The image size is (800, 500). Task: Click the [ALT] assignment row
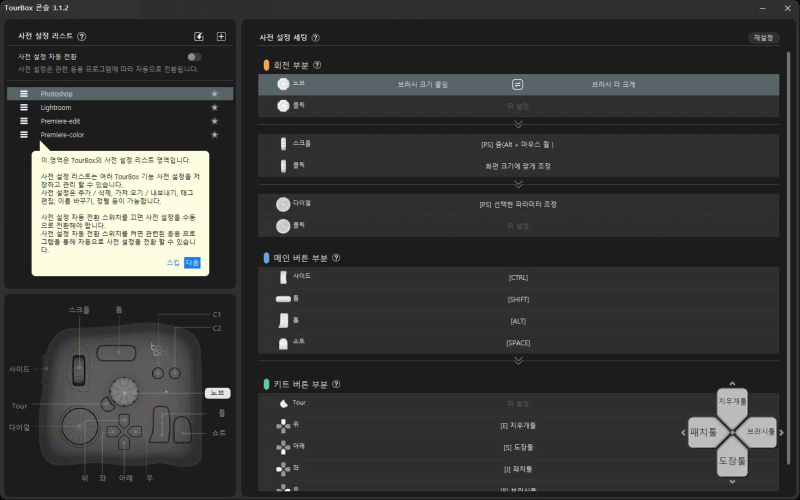point(518,321)
